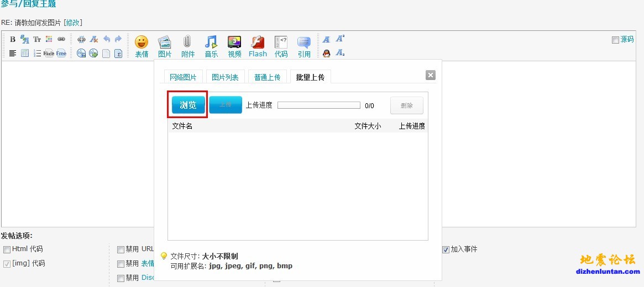Check word count with the sigma icon
644x287 pixels.
pos(118,54)
